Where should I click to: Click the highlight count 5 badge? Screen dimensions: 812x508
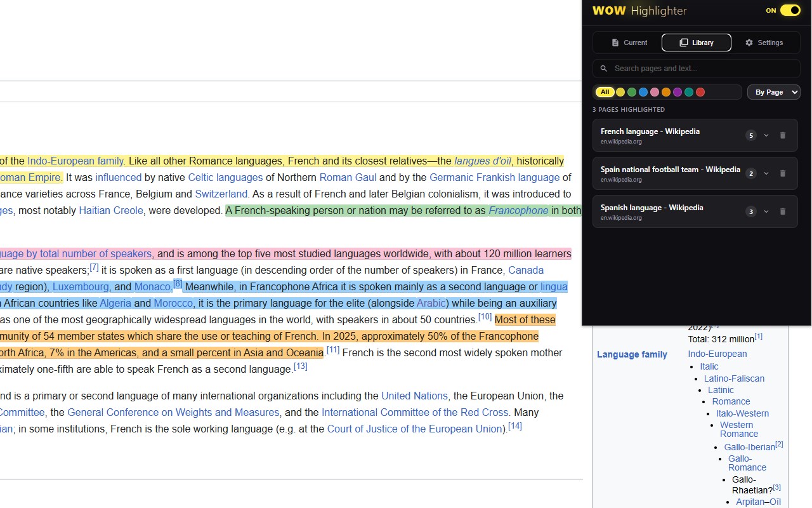click(x=751, y=135)
